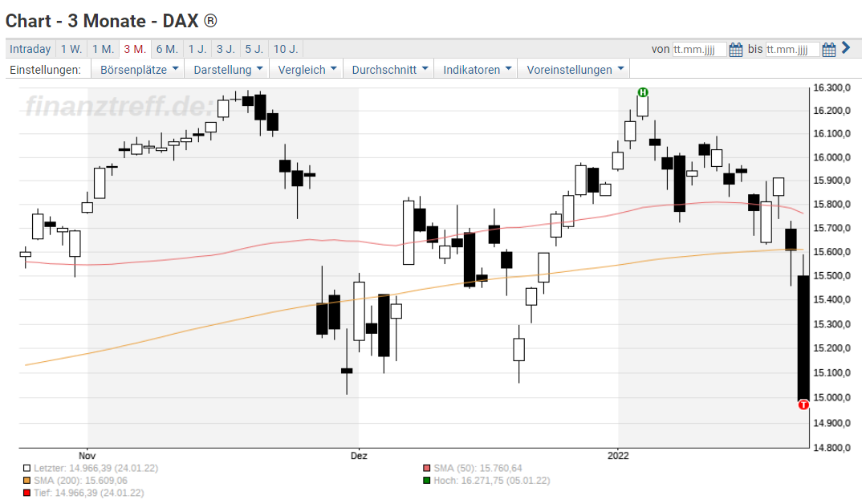Expand the Durchschnitt dropdown
866x504 pixels.
389,70
